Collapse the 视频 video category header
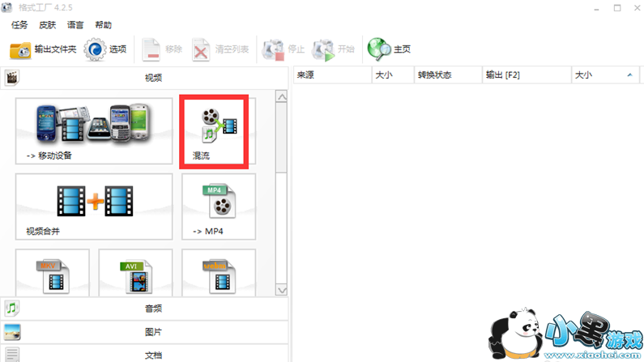644x362 pixels. 144,78
